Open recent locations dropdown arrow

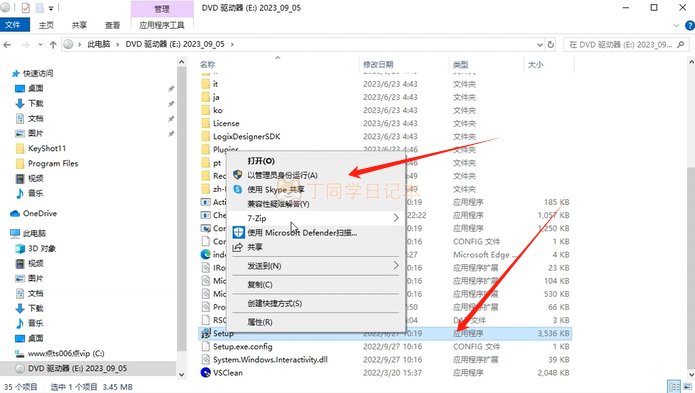[40, 45]
